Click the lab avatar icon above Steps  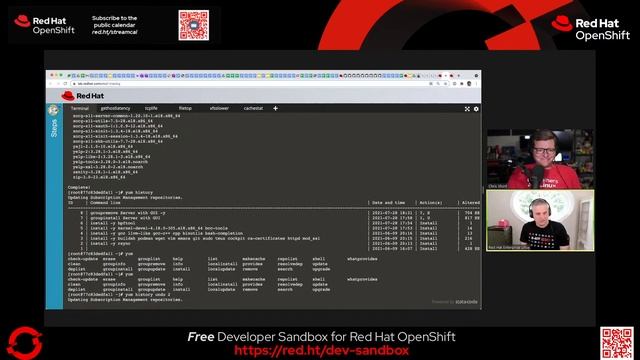click(x=53, y=110)
